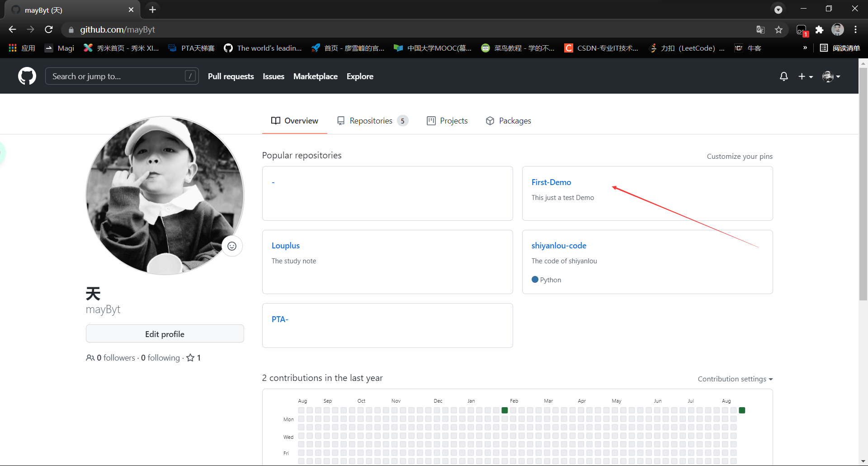Open the 菜鸟教程 bookmark

(518, 48)
